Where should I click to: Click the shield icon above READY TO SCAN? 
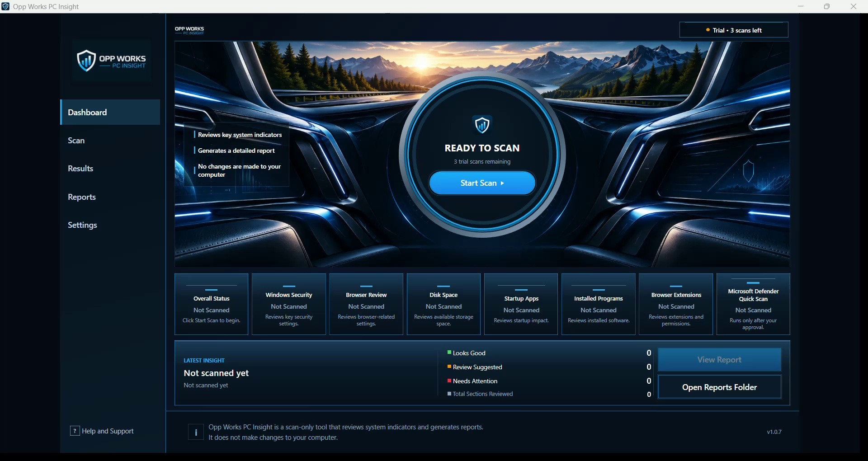482,125
